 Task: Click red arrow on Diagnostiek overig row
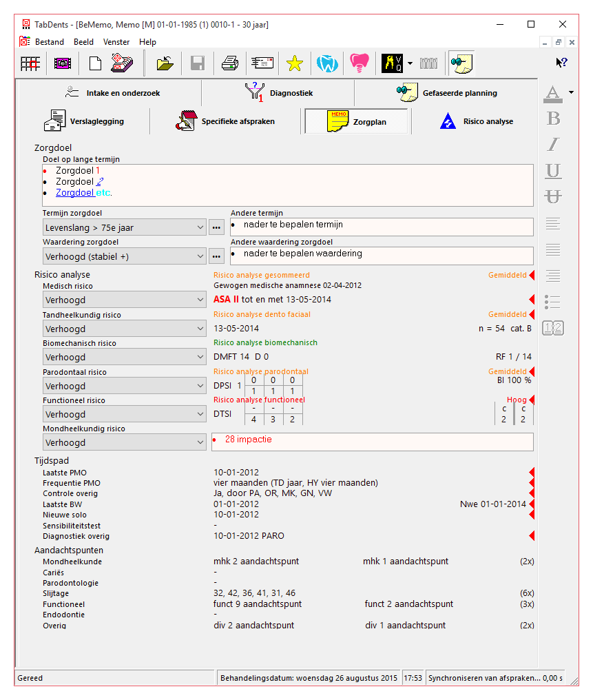coord(532,536)
